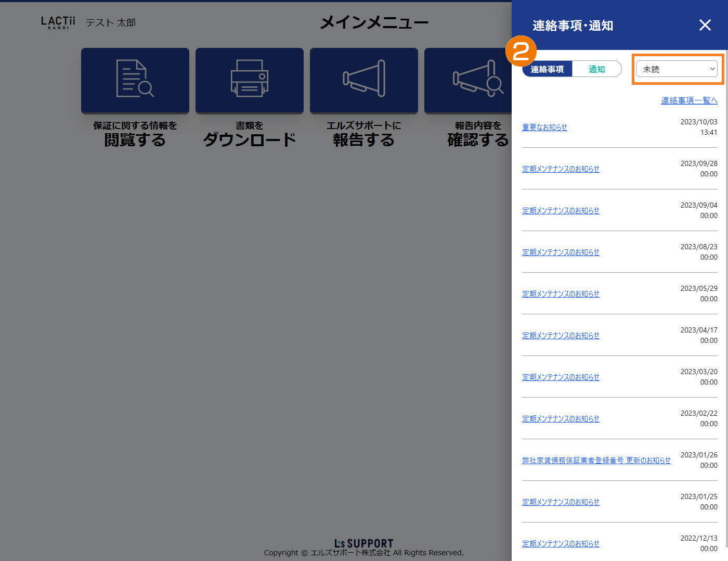Click the megaphone 報告する icon
The height and width of the screenshot is (561, 728).
pyautogui.click(x=363, y=79)
